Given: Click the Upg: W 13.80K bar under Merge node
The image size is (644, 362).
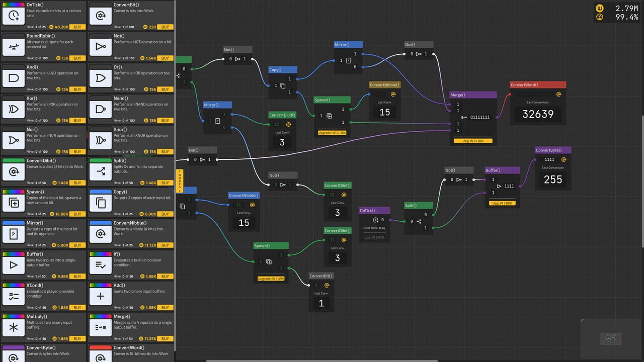Looking at the screenshot, I should pos(472,141).
